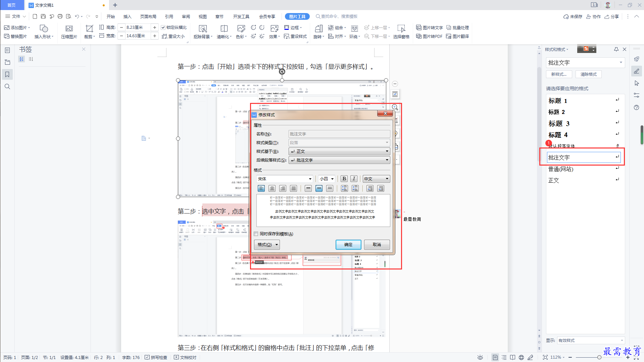Switch to the 审阅 ribbon tab

[x=186, y=16]
